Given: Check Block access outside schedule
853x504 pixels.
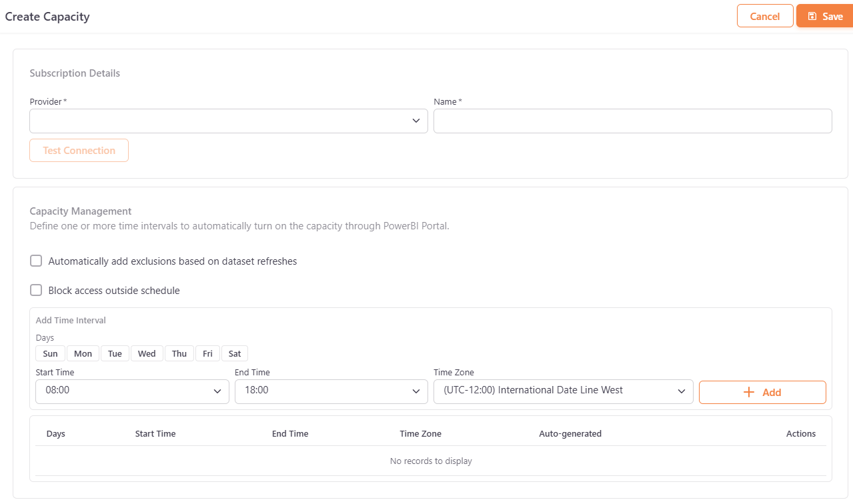Looking at the screenshot, I should point(36,290).
